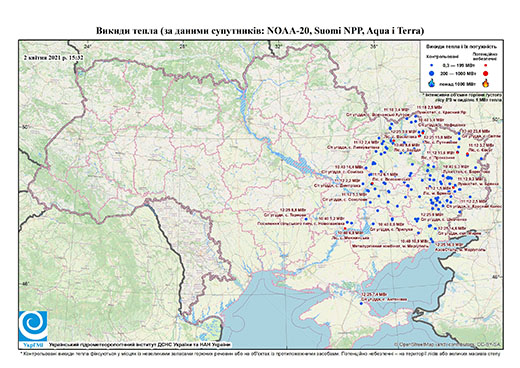Select the blue heat marker in Crimea
The width and height of the screenshot is (520, 368).
(x=361, y=303)
